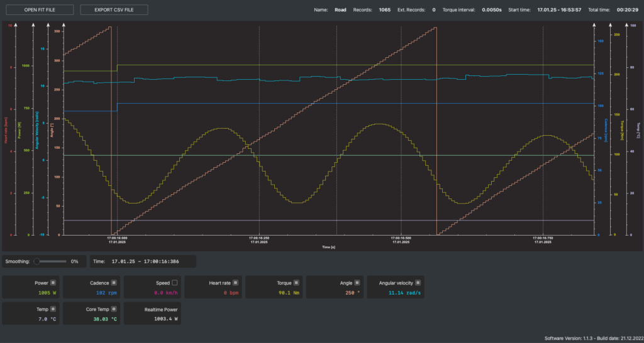Disable the Core Temp checkbox
The image size is (644, 343).
[x=114, y=309]
